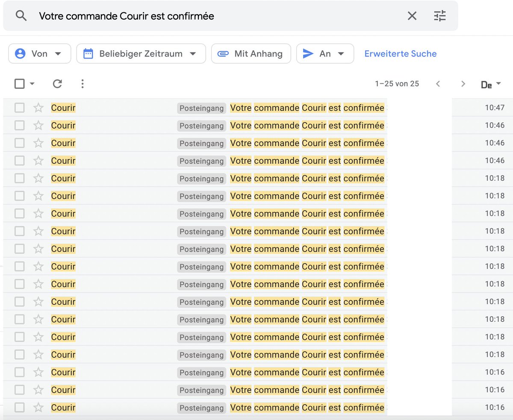Screen dimensions: 513x420
Task: Star the first 10:46 email
Action: [x=38, y=125]
